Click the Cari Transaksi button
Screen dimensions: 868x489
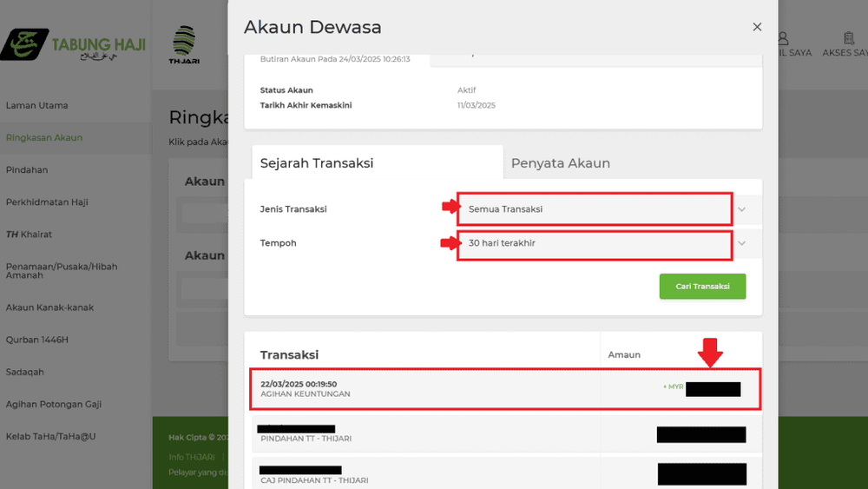702,287
